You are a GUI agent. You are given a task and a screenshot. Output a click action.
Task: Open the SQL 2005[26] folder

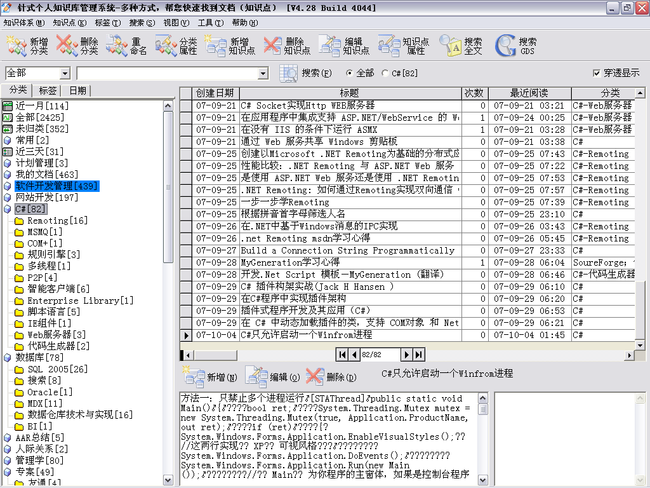click(x=57, y=369)
